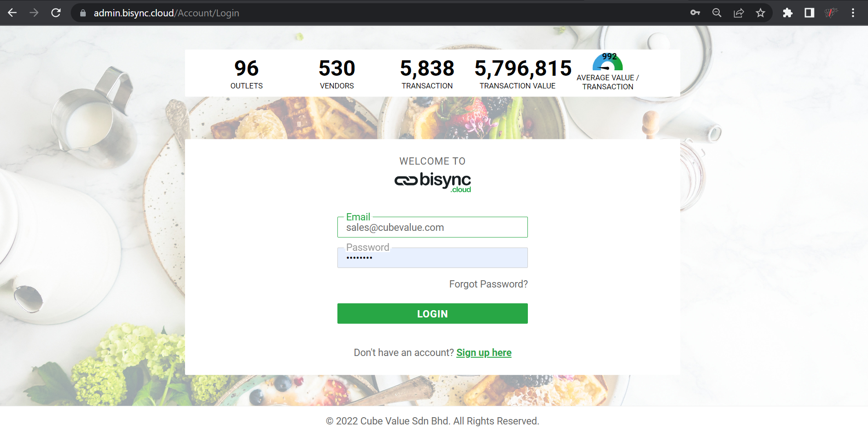Image resolution: width=868 pixels, height=429 pixels.
Task: Toggle the browser side panel
Action: tap(809, 13)
